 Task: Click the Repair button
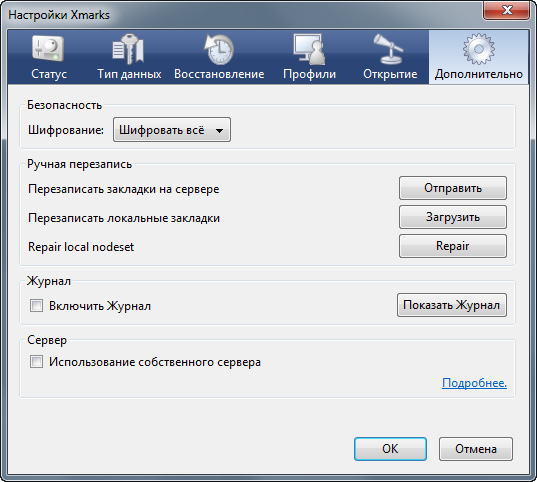point(453,246)
